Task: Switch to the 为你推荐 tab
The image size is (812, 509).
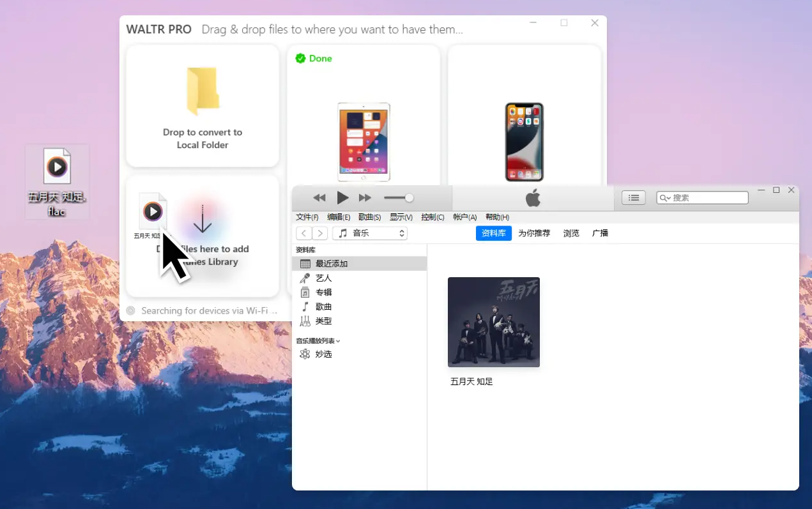Action: click(x=534, y=233)
